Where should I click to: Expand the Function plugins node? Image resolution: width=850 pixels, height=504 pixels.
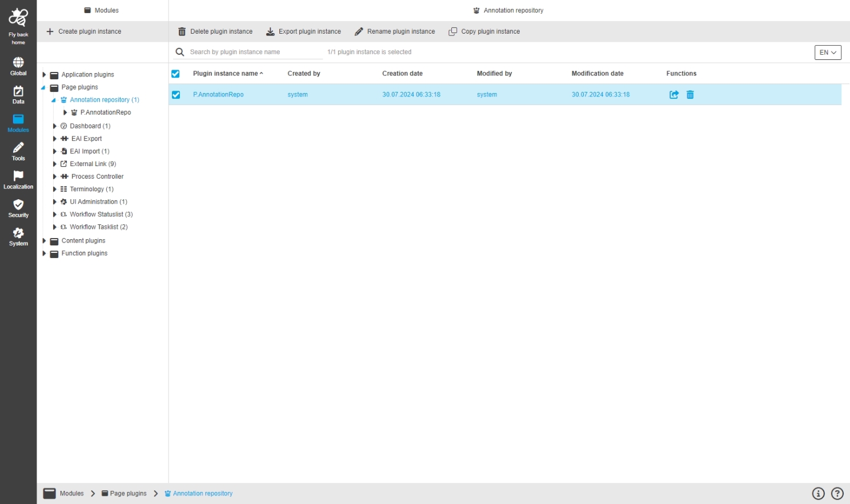pos(44,253)
